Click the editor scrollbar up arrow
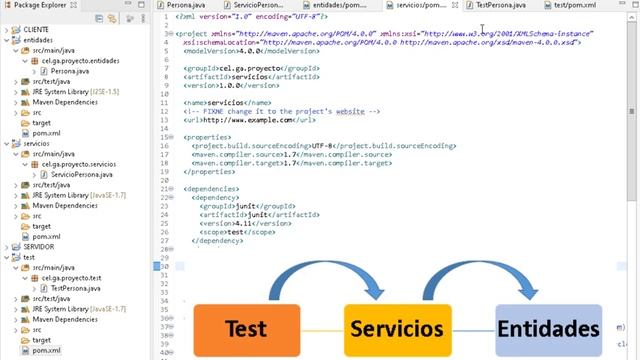Viewport: 640px width, 360px height. tap(631, 18)
